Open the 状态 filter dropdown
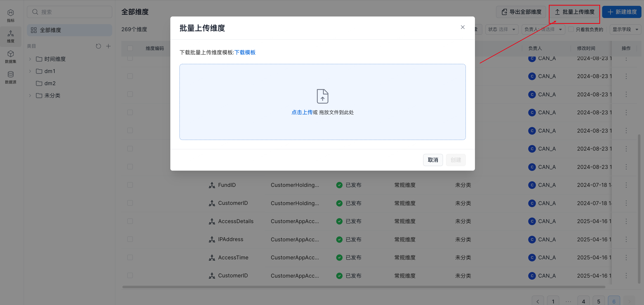 click(x=502, y=29)
